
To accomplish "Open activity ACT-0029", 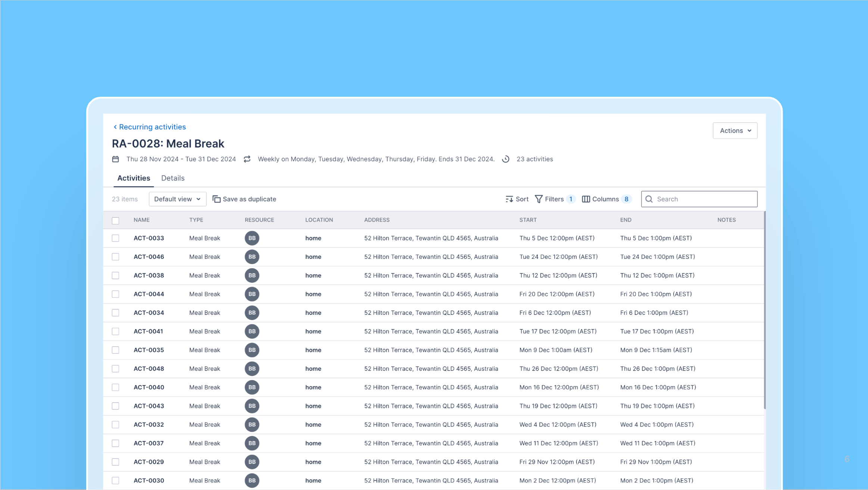I will pos(149,462).
